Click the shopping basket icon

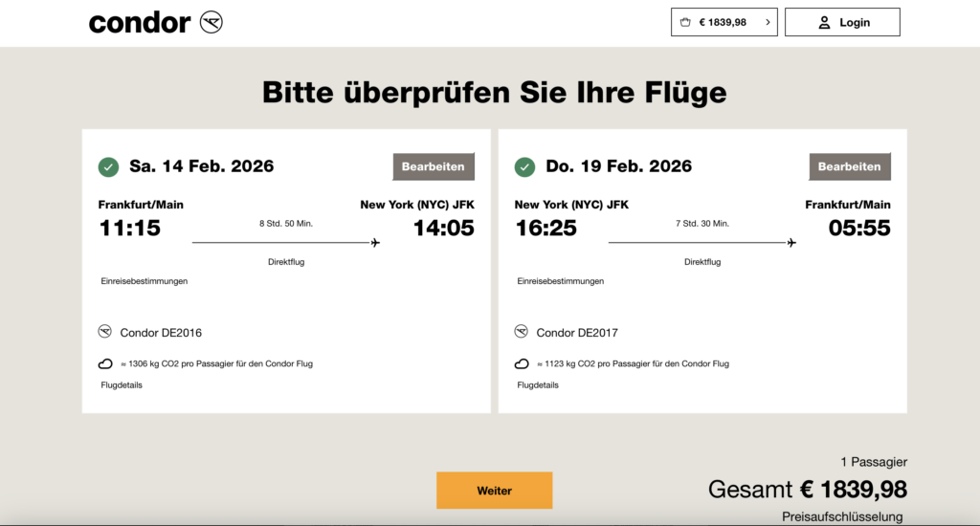click(685, 22)
